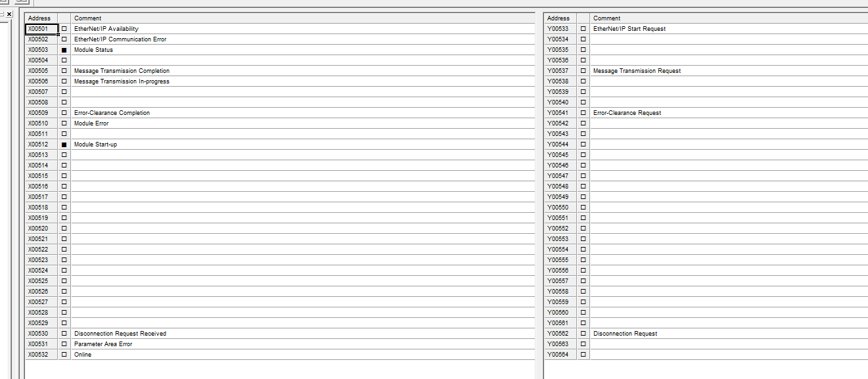Screen dimensions: 868x379
Task: Select the 'EtherNet/IP Availability' comment
Action: [106, 29]
